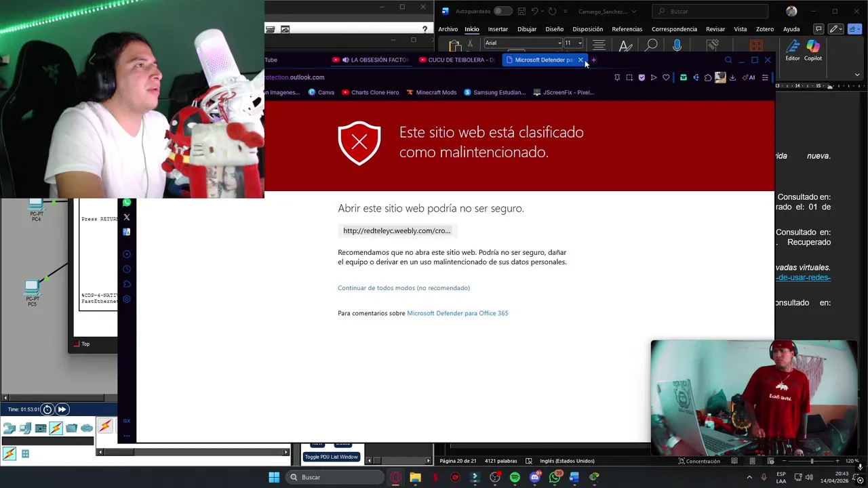Click the Word zoom slider handle
The image size is (868, 488).
tap(812, 461)
